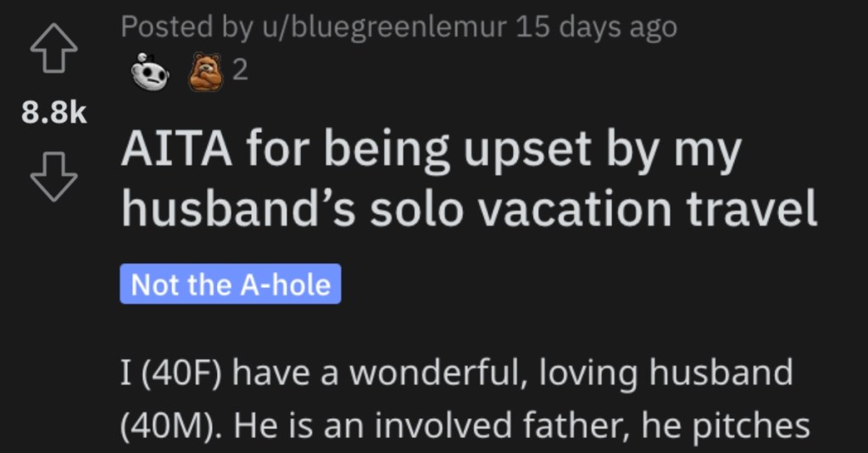Click the word 'AITA' in the title
Screen dimensions: 868x453
pos(176,149)
